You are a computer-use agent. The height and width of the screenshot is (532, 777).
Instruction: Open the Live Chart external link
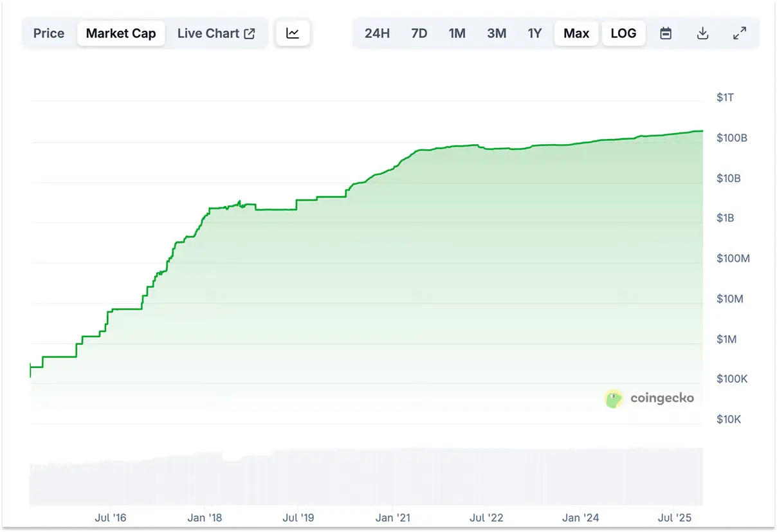pos(216,33)
